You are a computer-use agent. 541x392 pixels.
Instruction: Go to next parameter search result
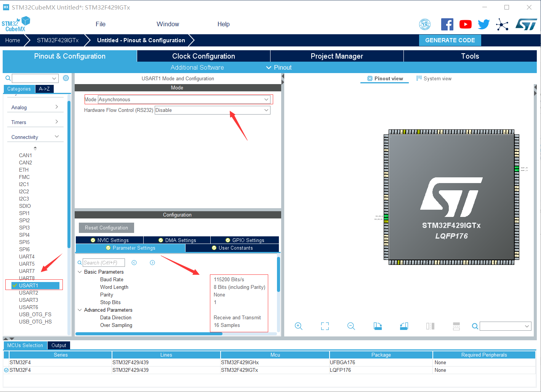[152, 263]
